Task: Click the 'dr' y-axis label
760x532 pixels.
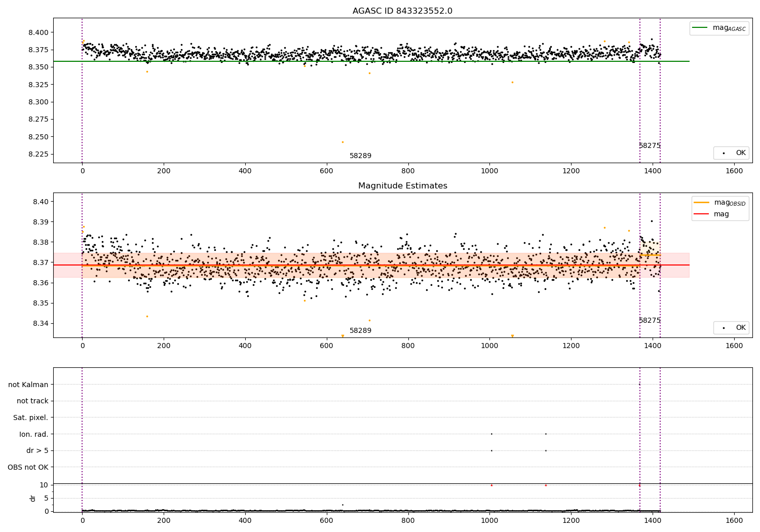Action: 33,498
